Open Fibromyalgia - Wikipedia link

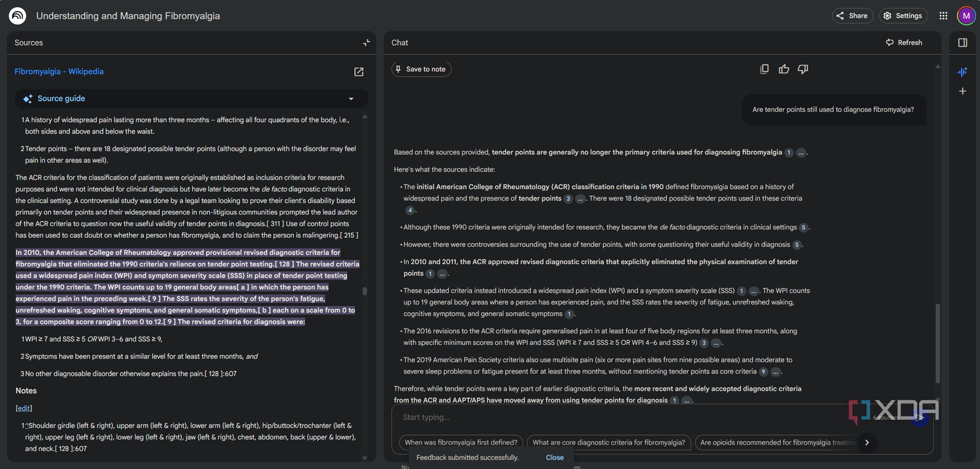tap(59, 72)
